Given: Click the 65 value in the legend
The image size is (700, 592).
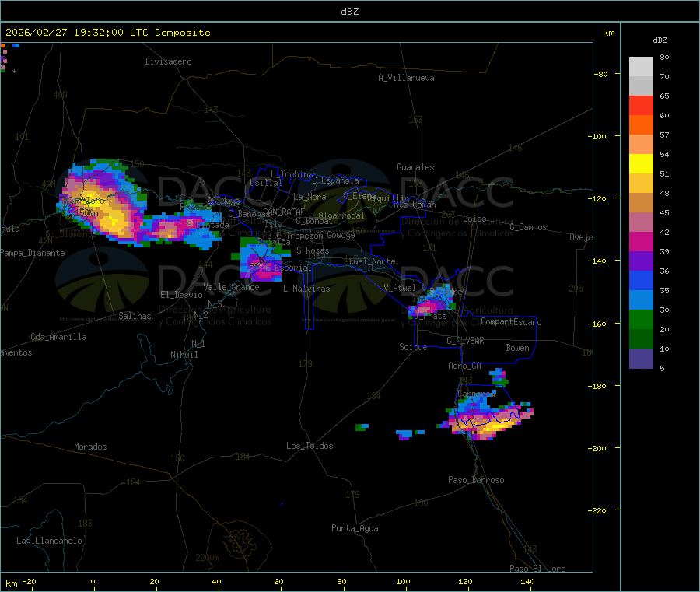Looking at the screenshot, I should (x=664, y=96).
